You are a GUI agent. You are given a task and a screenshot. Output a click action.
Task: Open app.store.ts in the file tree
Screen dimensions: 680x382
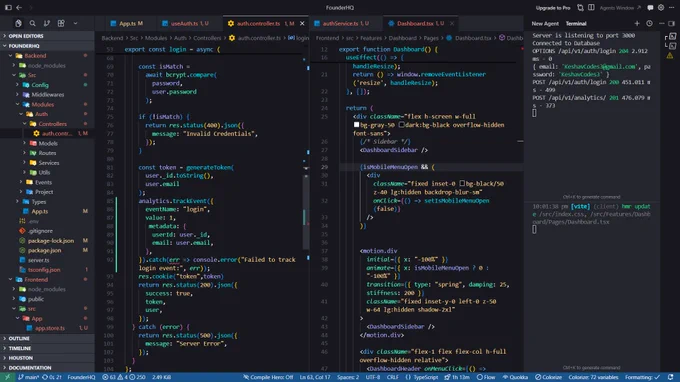click(47, 328)
